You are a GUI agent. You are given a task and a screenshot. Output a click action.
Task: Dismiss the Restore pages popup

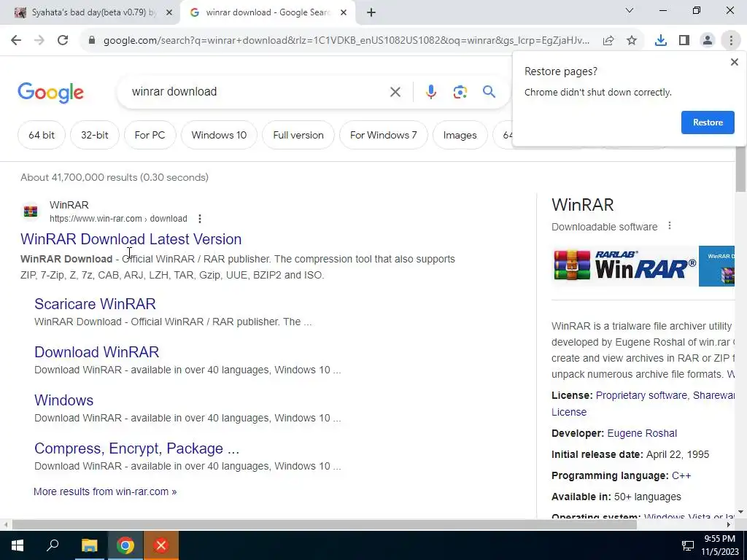[x=734, y=62]
